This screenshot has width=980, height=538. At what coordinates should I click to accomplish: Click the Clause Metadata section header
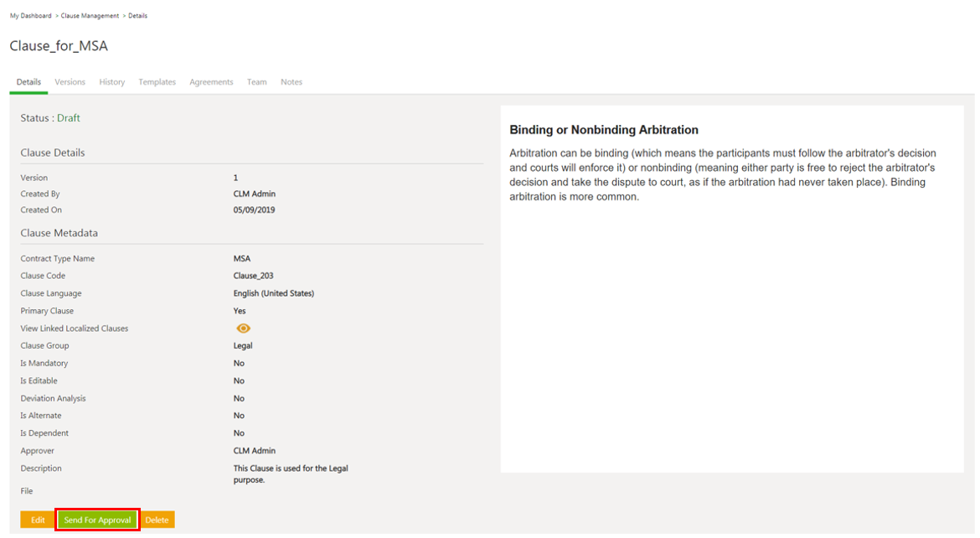pos(59,233)
